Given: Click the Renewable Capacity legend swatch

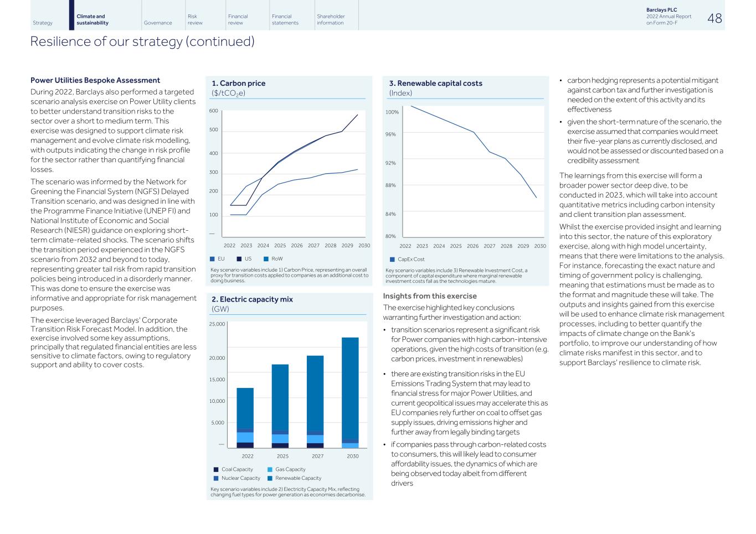Looking at the screenshot, I should coord(270,478).
